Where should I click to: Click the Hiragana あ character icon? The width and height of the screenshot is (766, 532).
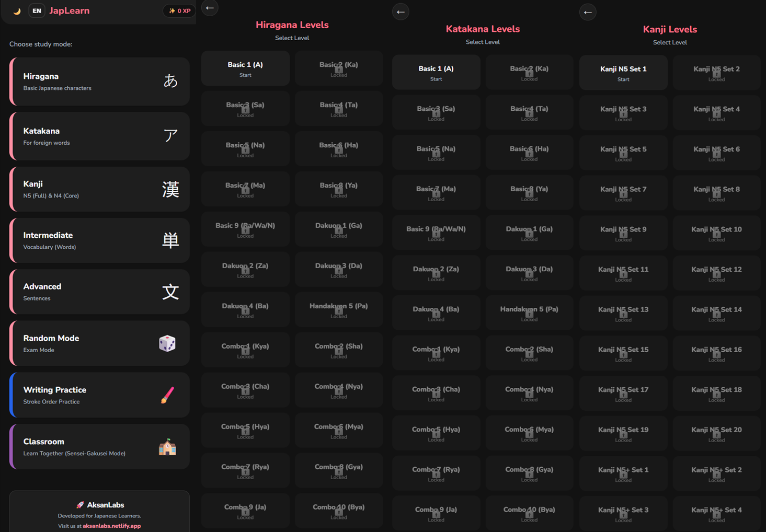pos(170,81)
